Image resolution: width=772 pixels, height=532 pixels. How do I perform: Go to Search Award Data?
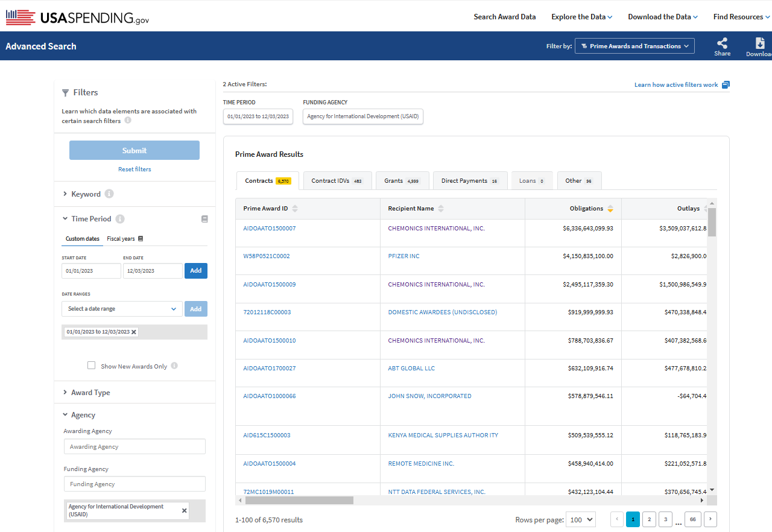tap(505, 17)
